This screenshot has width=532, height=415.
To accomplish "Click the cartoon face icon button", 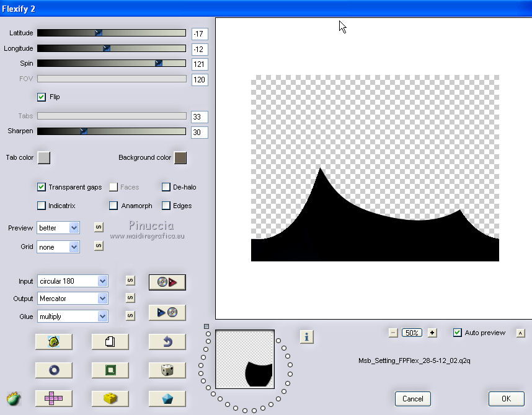I will 53,341.
